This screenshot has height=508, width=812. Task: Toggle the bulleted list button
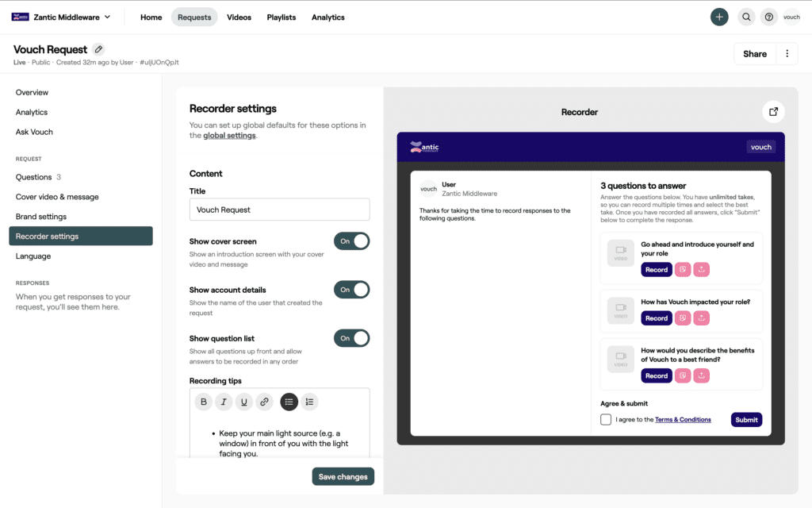[289, 402]
